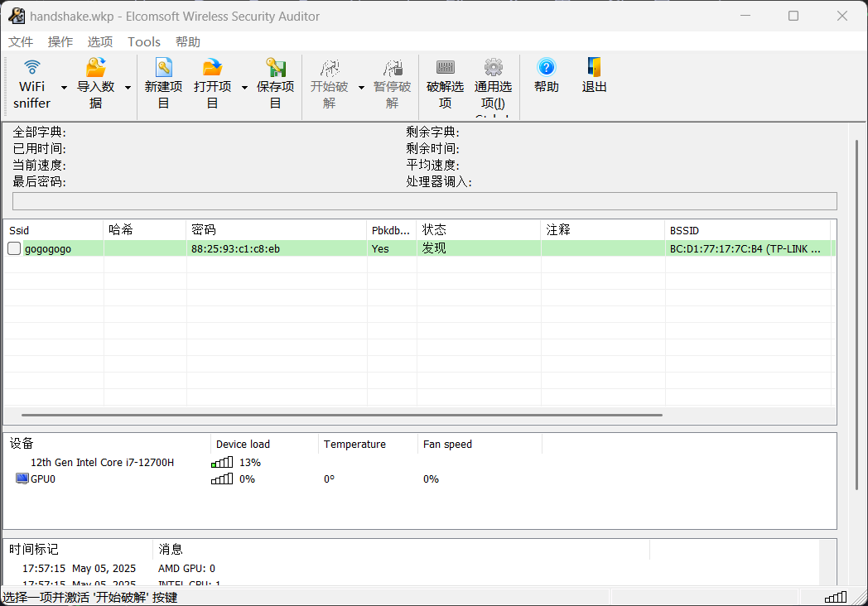This screenshot has width=868, height=606.
Task: Exit the app with 退出
Action: (594, 76)
